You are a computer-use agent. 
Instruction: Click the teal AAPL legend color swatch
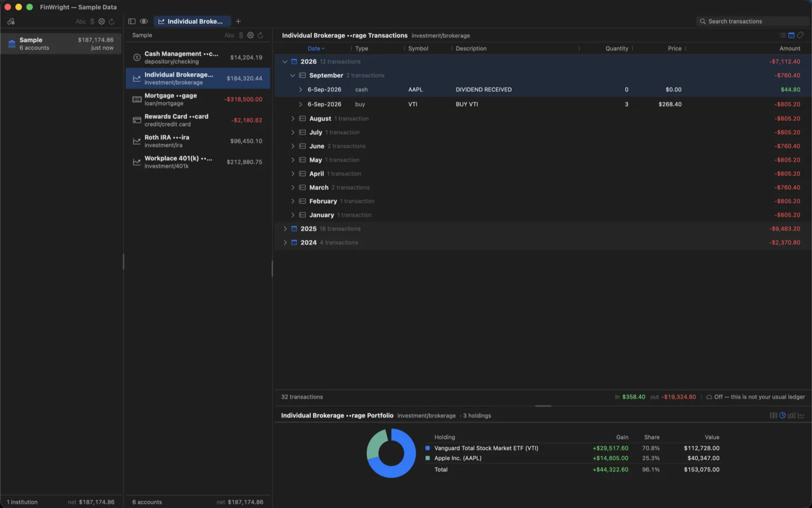427,458
